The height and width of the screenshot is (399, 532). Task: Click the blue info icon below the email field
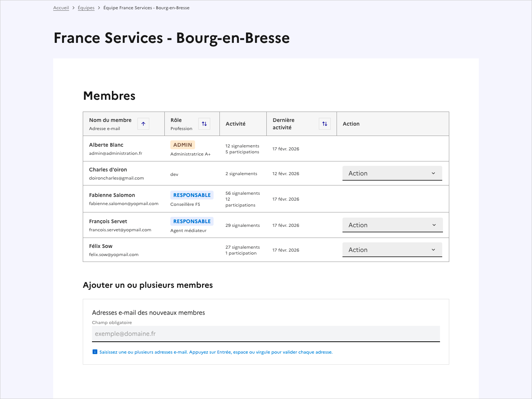[x=95, y=352]
